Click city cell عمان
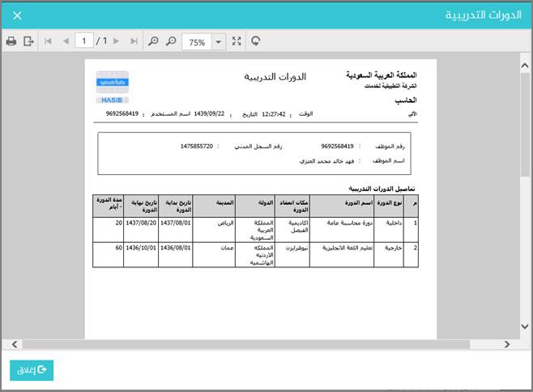 tap(214, 254)
